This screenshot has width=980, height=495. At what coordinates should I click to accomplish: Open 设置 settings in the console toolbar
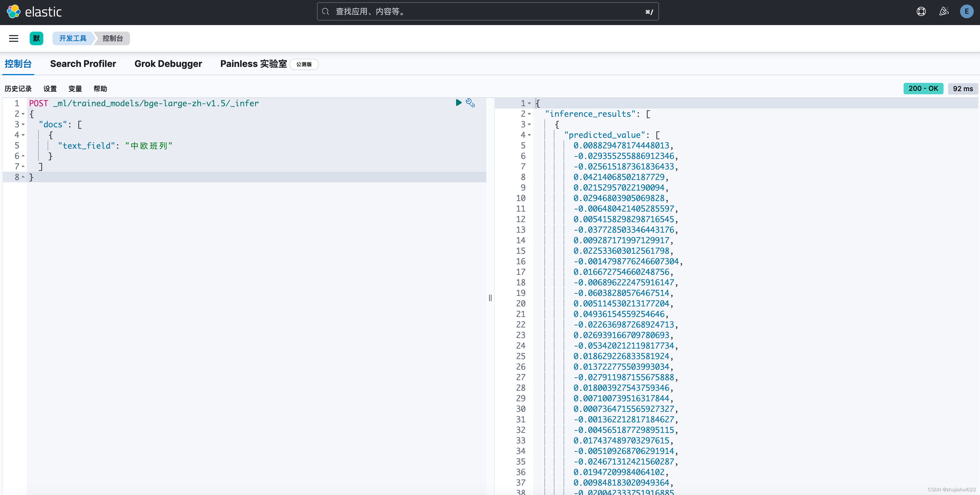coord(50,89)
